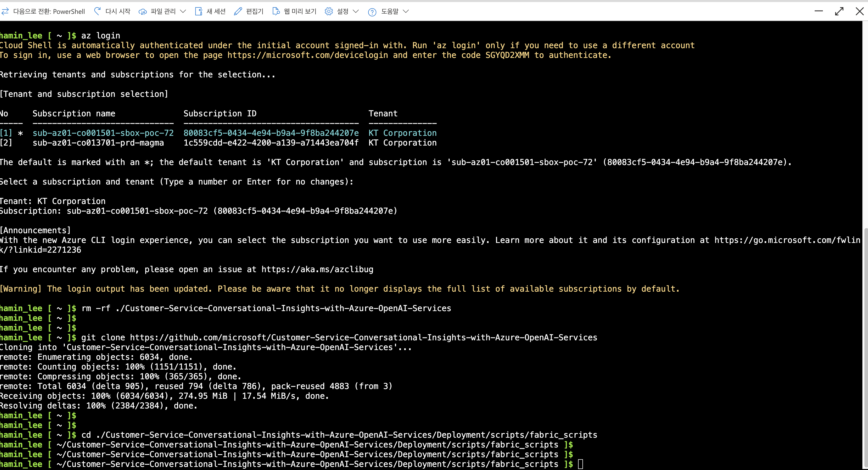Image resolution: width=868 pixels, height=470 pixels.
Task: Click the https://aka.ms/azclibug link
Action: pos(317,269)
